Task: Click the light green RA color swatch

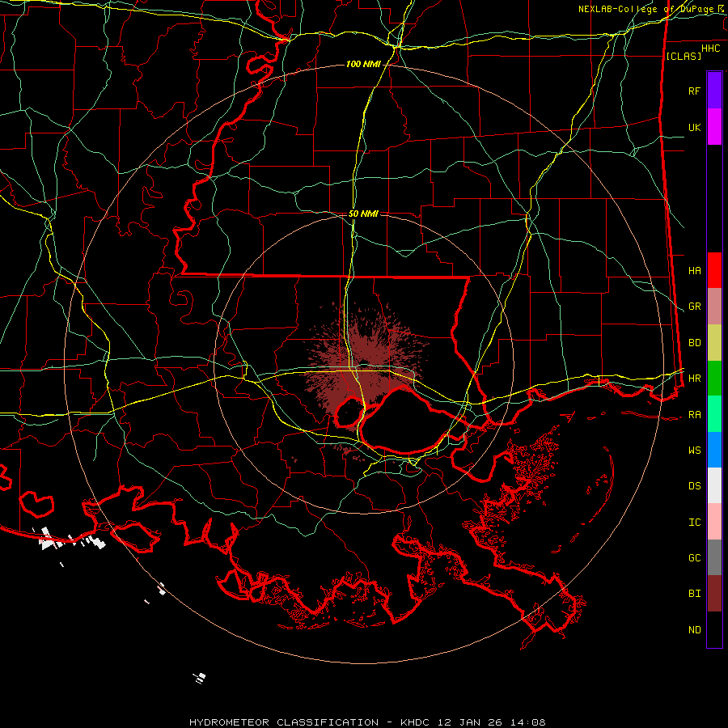Action: (714, 414)
